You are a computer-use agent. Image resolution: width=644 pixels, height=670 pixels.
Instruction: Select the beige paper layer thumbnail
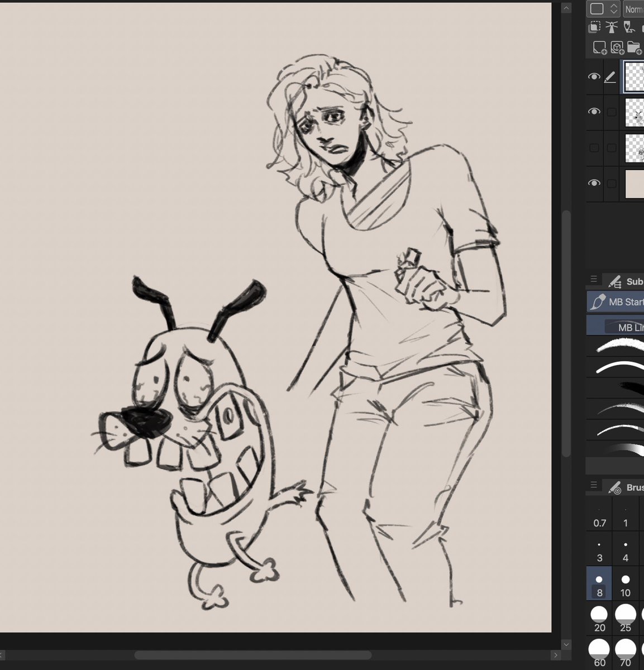pyautogui.click(x=634, y=184)
